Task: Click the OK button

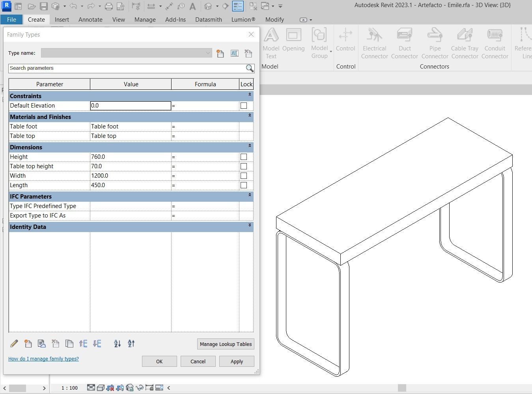Action: pos(159,361)
